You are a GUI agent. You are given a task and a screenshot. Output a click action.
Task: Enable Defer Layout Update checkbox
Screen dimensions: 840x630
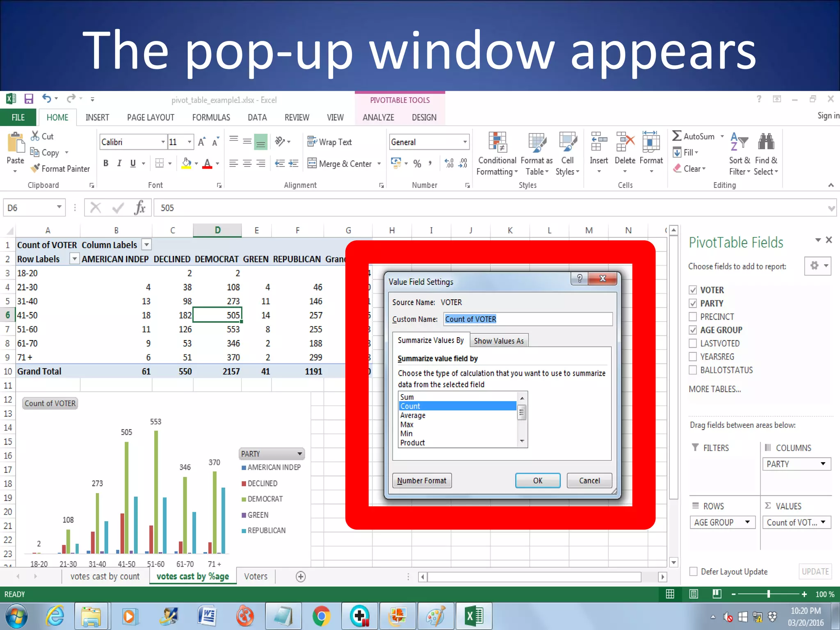pos(694,571)
